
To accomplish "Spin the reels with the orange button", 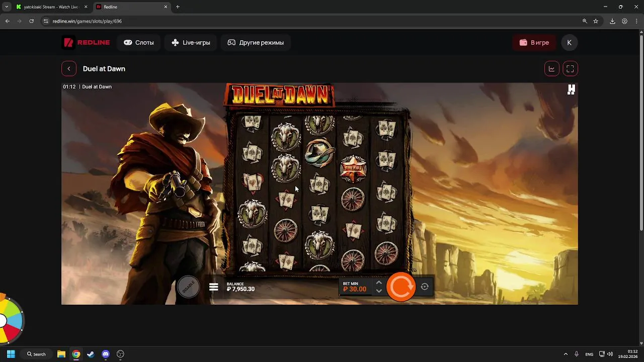I will click(x=401, y=287).
